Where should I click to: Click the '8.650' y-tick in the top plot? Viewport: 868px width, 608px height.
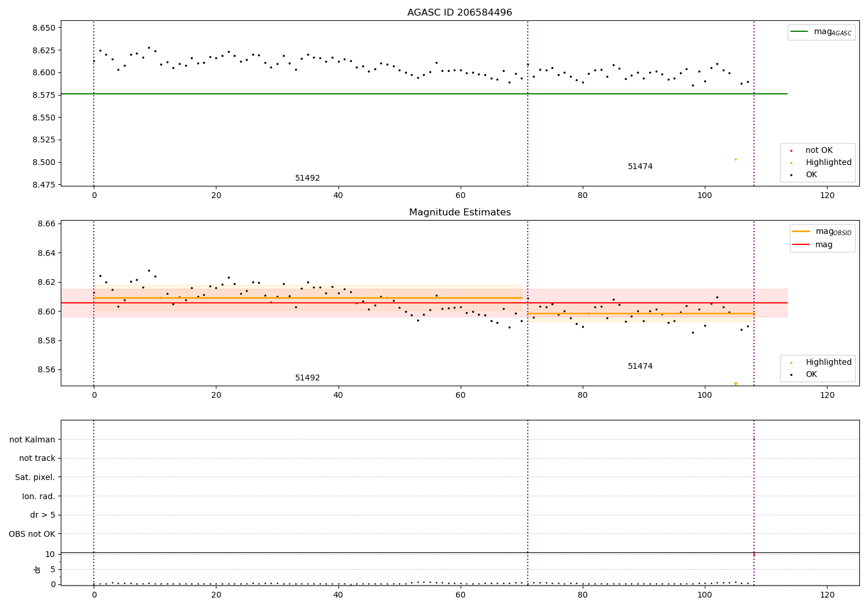(x=43, y=28)
